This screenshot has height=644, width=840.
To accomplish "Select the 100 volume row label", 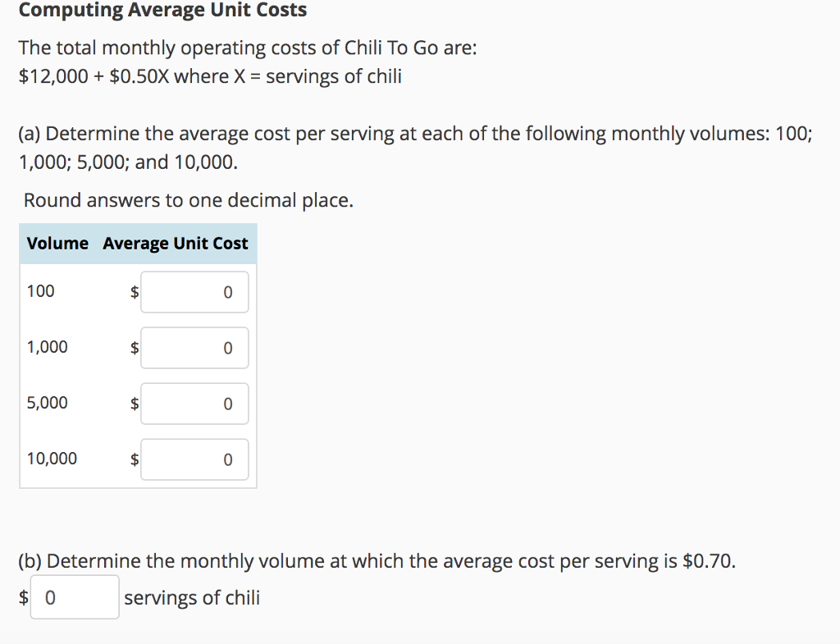I will point(39,290).
